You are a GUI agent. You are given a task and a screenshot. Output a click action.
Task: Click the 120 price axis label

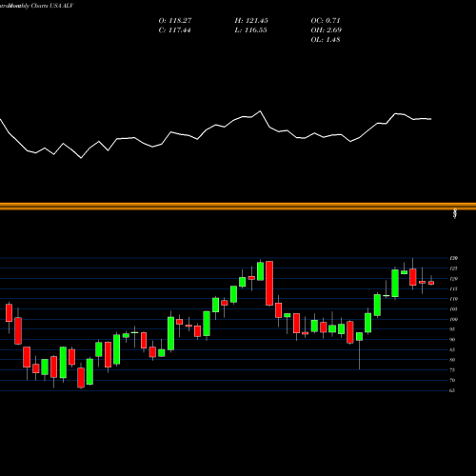click(x=453, y=279)
